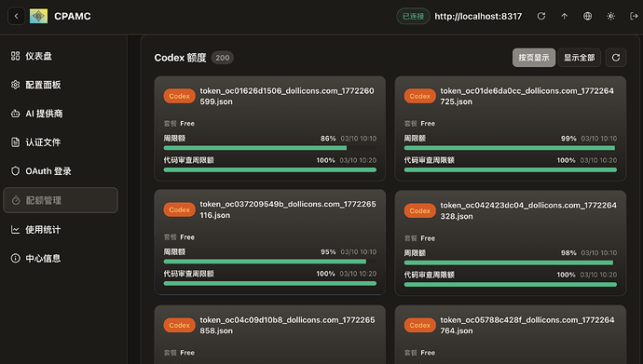Select 显示全部 show all button

point(579,58)
